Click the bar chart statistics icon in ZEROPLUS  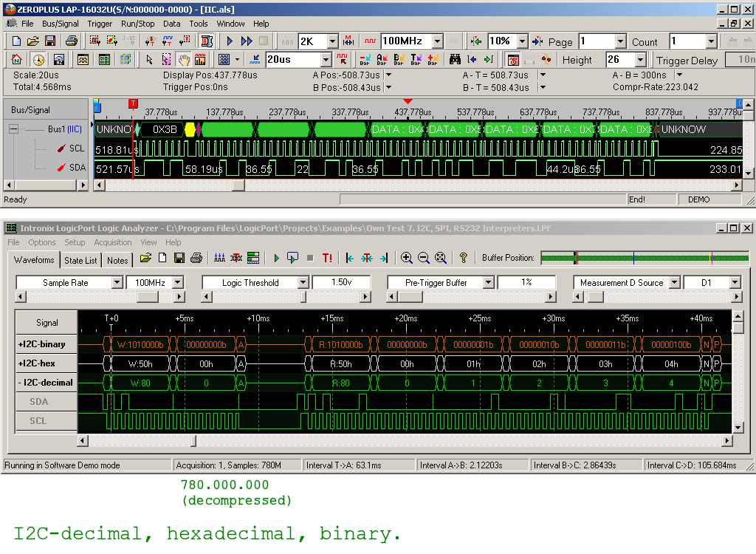pyautogui.click(x=200, y=60)
